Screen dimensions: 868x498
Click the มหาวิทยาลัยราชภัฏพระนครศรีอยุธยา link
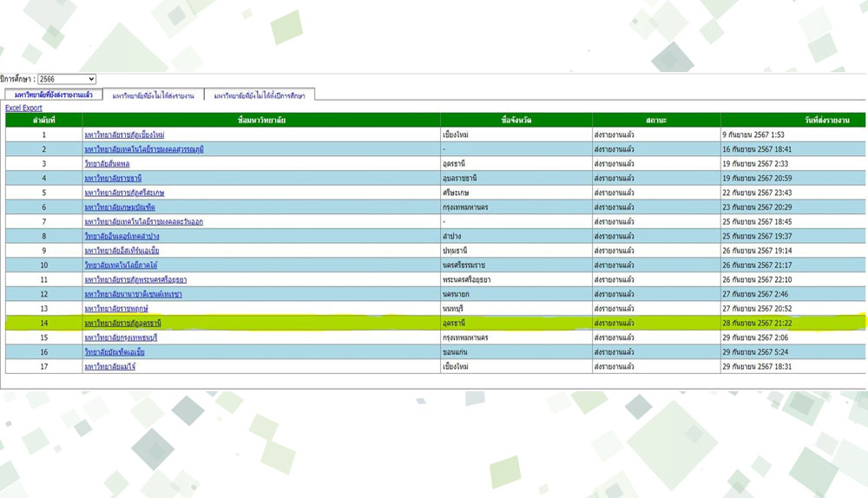(135, 279)
